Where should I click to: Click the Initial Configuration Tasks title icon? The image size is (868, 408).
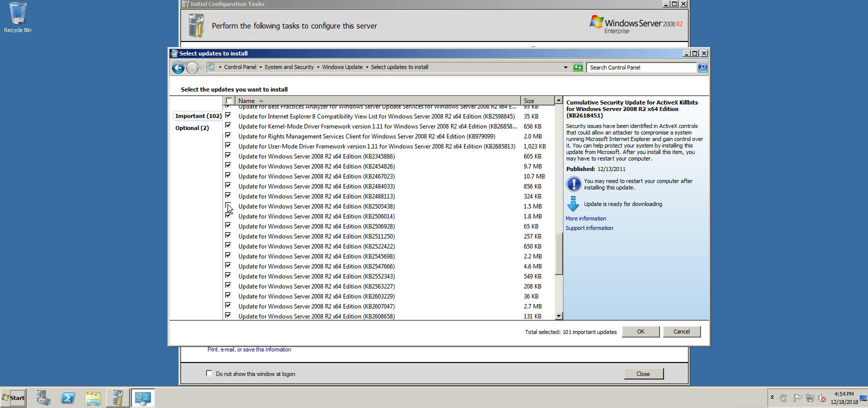coord(185,3)
